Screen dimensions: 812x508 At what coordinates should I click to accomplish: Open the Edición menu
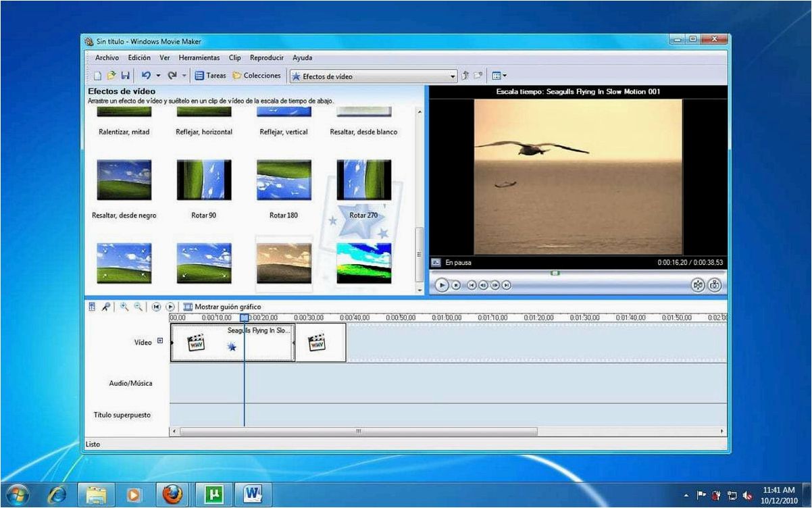(x=139, y=58)
